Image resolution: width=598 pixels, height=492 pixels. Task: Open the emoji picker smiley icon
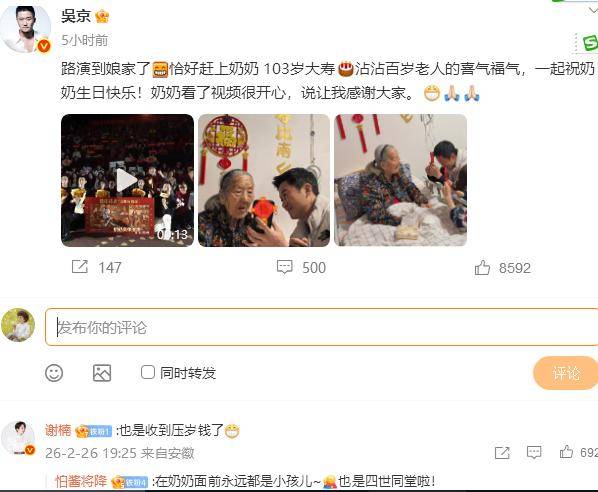coord(54,373)
